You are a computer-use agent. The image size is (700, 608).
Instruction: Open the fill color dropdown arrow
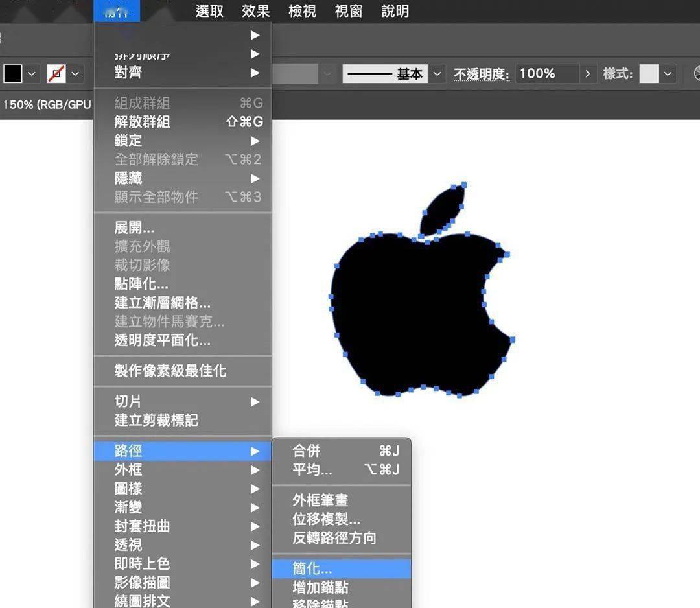(32, 74)
